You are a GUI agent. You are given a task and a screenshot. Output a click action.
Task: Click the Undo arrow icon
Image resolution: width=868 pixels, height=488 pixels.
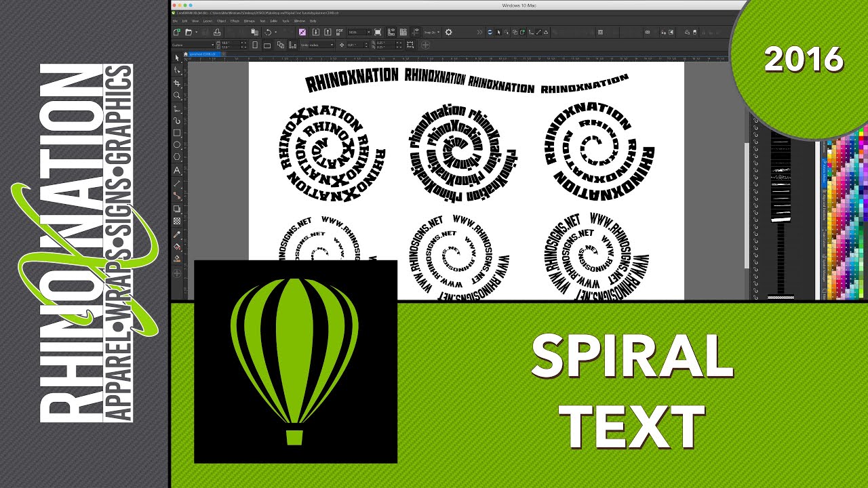pos(268,32)
